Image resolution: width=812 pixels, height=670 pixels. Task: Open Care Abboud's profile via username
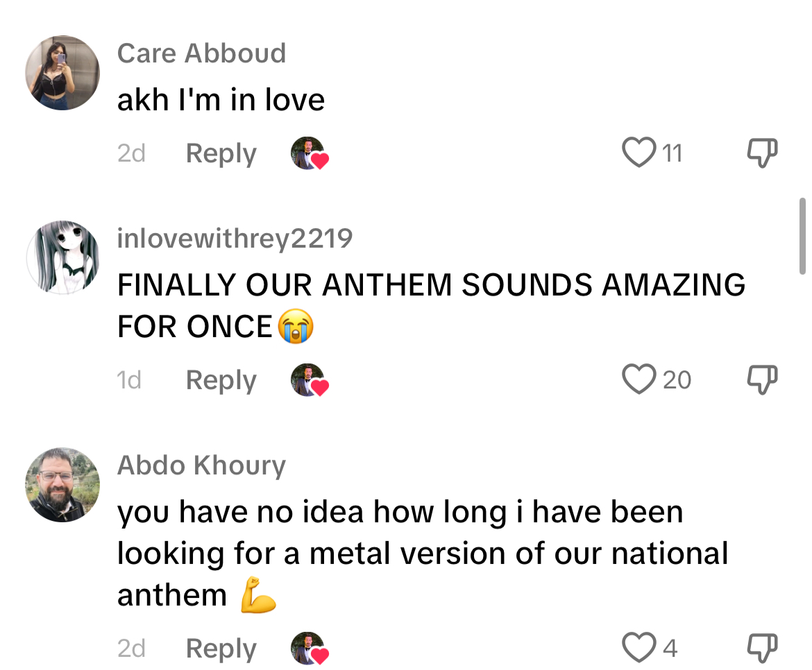point(202,53)
